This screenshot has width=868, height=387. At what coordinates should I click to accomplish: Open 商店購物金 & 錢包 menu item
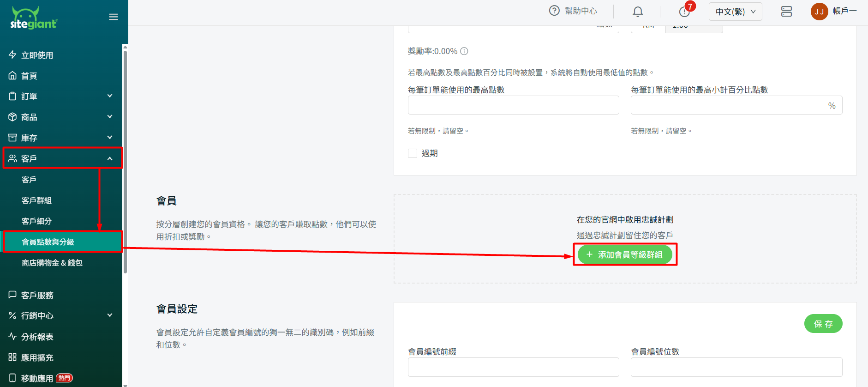[x=52, y=263]
